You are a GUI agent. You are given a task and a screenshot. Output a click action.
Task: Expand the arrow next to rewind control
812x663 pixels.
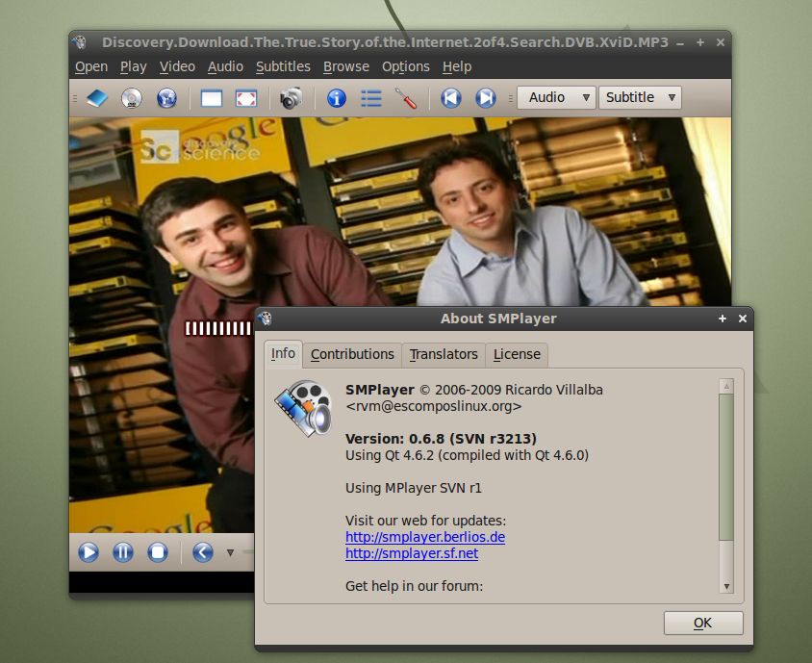pyautogui.click(x=229, y=552)
